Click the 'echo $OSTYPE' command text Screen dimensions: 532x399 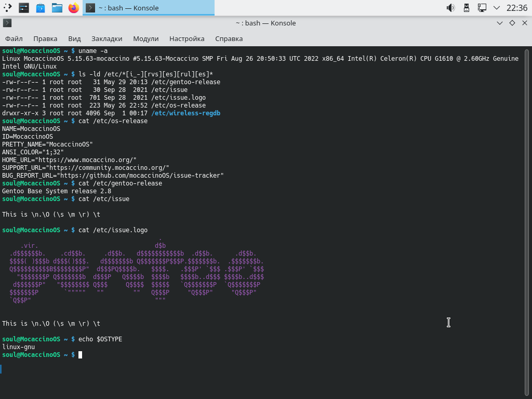[x=100, y=339]
